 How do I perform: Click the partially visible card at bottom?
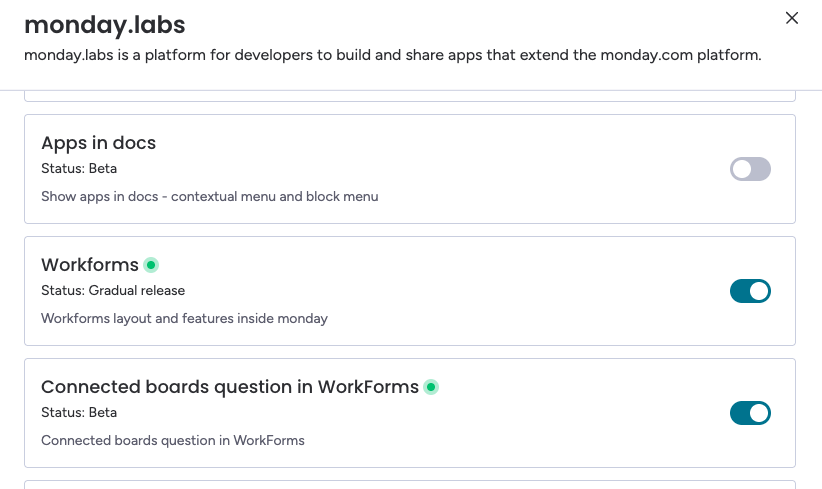[409, 484]
